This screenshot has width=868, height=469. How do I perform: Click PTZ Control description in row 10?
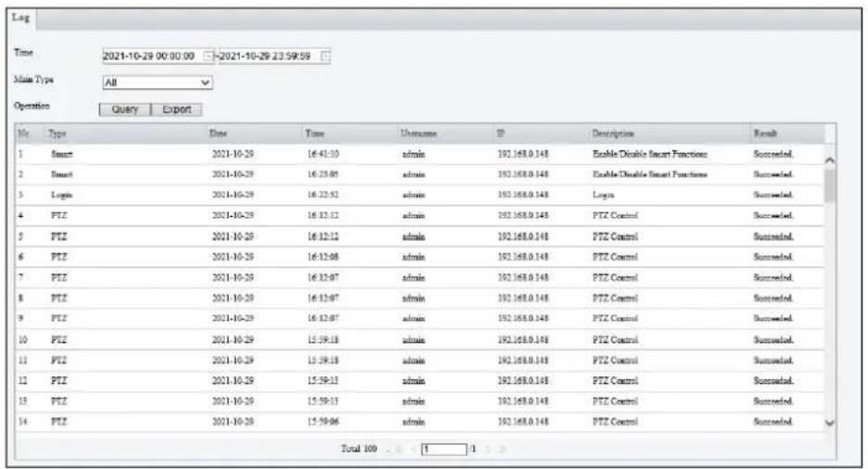(x=615, y=339)
